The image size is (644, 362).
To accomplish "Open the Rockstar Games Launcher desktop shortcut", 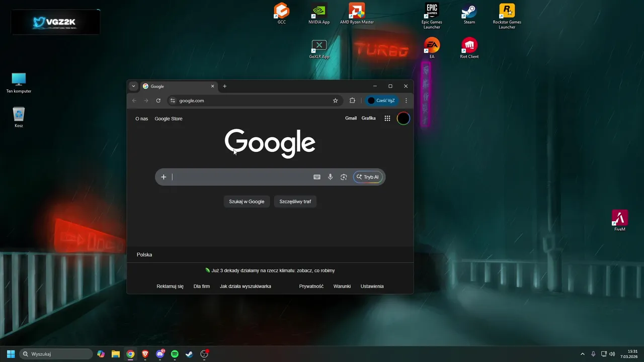I will coord(507,16).
